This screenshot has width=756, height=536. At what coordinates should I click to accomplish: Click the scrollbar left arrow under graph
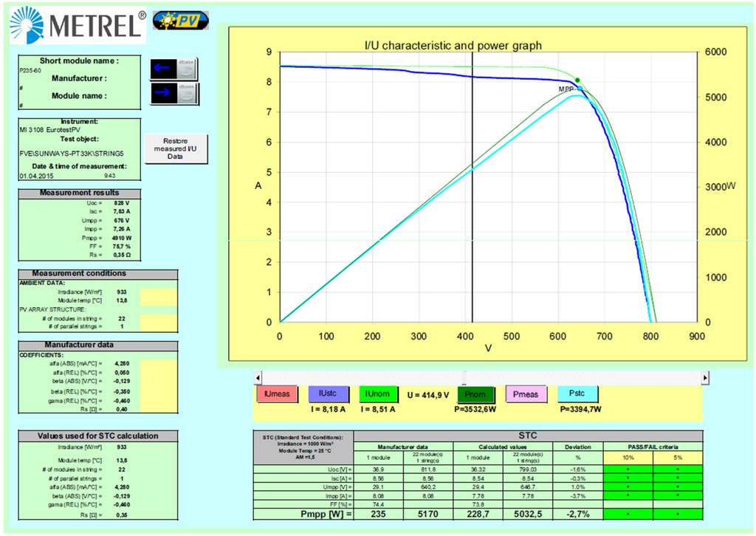tap(258, 377)
